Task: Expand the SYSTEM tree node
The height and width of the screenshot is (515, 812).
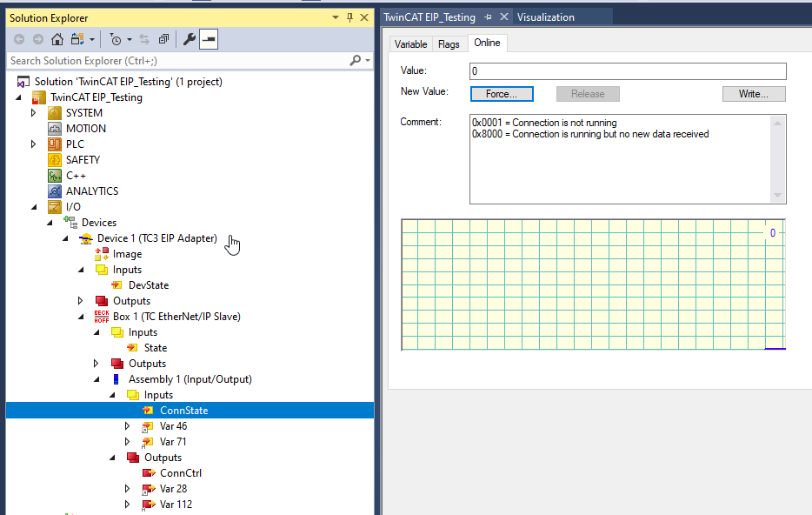Action: click(34, 113)
